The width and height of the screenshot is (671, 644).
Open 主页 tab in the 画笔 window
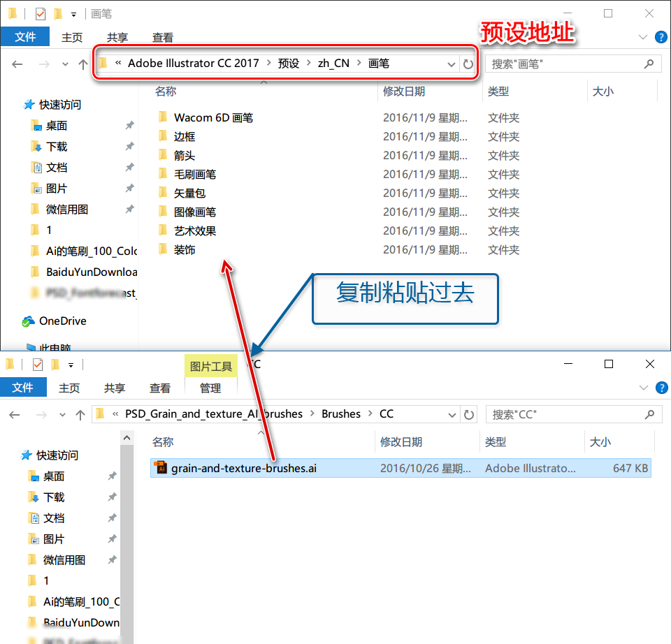point(72,38)
